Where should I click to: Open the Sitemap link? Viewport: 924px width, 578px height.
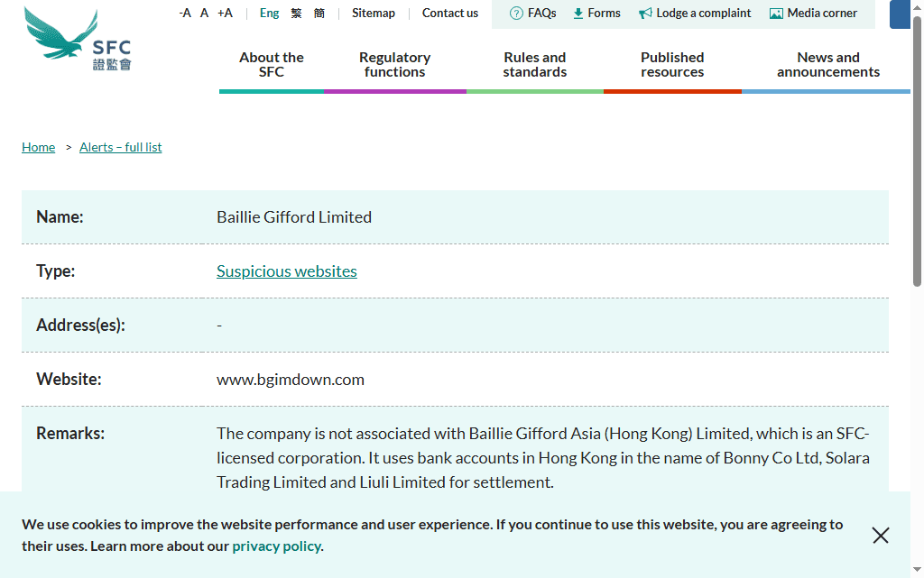tap(374, 13)
